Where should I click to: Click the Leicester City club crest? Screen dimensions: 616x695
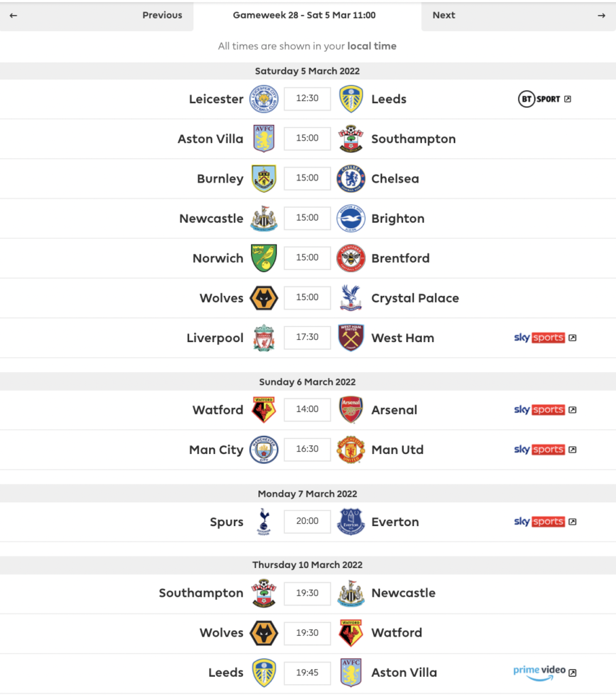point(264,98)
